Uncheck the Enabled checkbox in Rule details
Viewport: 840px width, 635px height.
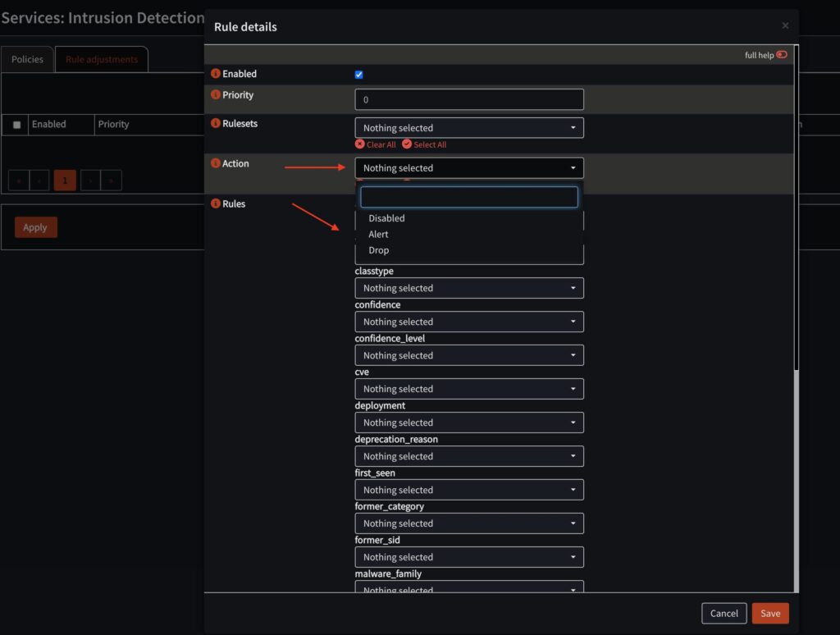[359, 75]
